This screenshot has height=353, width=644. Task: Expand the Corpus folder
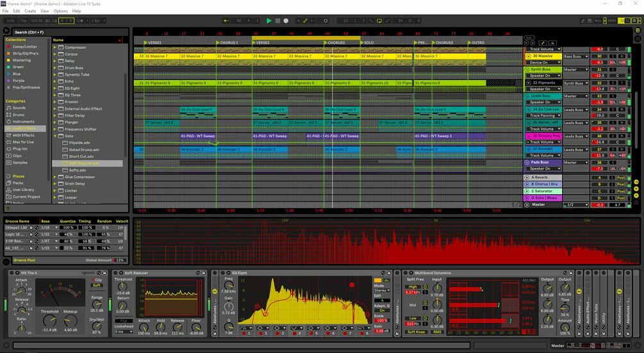(x=54, y=54)
